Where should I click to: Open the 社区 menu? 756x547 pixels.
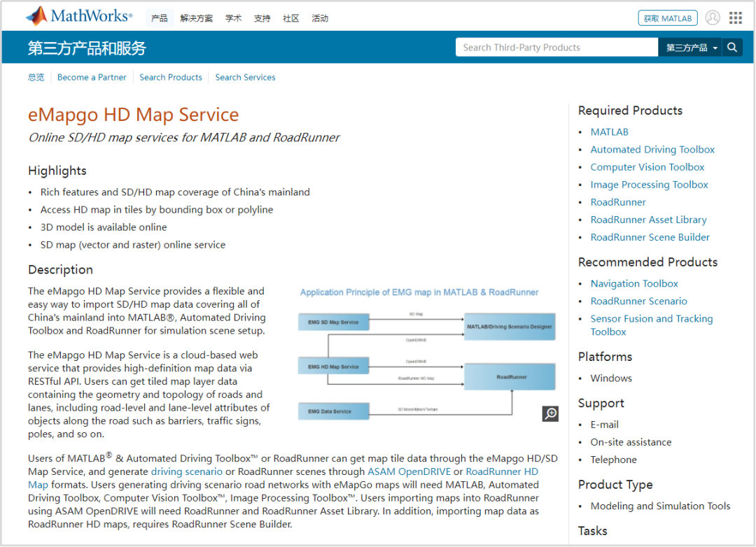coord(290,18)
